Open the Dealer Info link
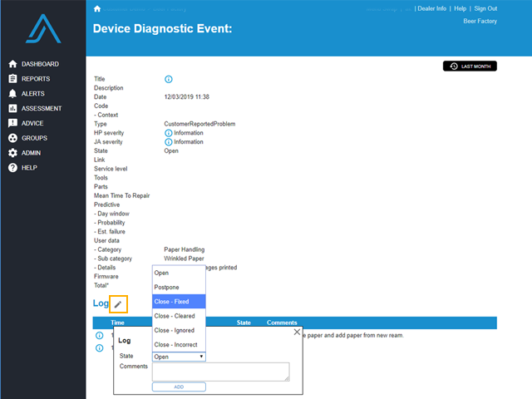 (x=431, y=8)
